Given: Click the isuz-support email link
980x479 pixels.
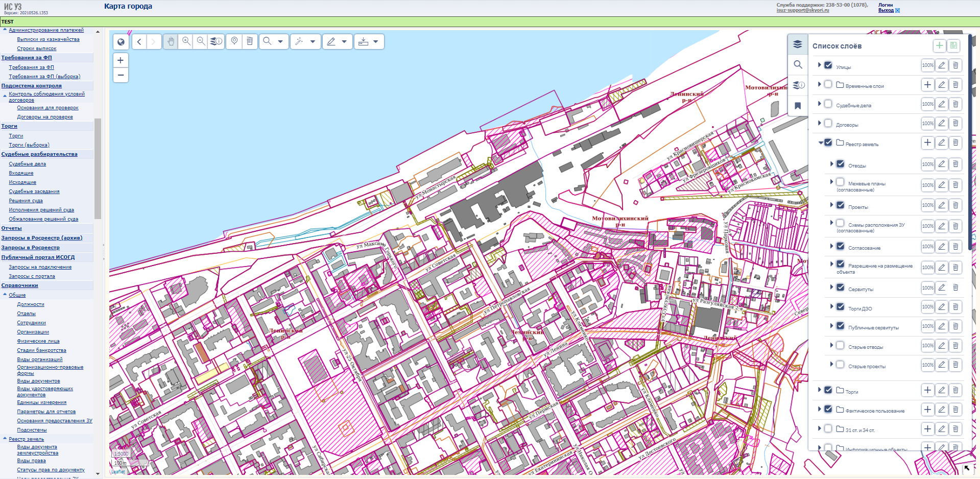Looking at the screenshot, I should (x=802, y=10).
